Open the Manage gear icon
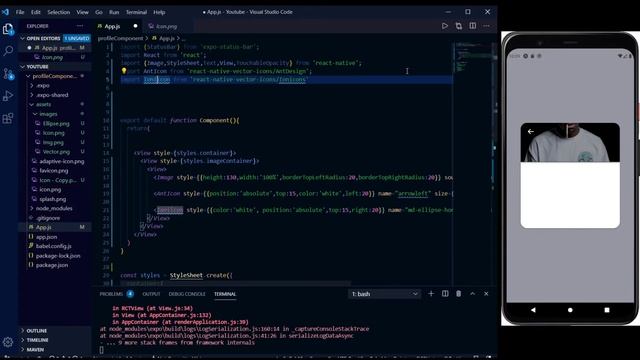The image size is (640, 360). (8, 342)
